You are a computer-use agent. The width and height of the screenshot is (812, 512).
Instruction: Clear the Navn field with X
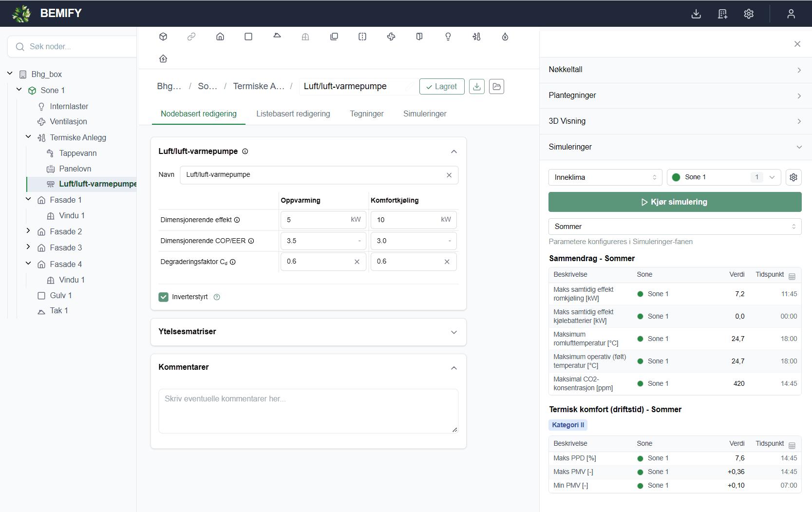[x=449, y=175]
